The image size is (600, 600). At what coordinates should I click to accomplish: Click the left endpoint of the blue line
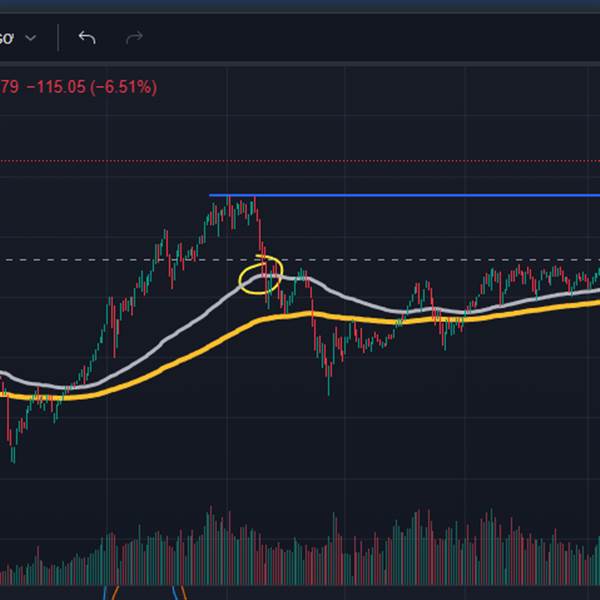(x=210, y=195)
